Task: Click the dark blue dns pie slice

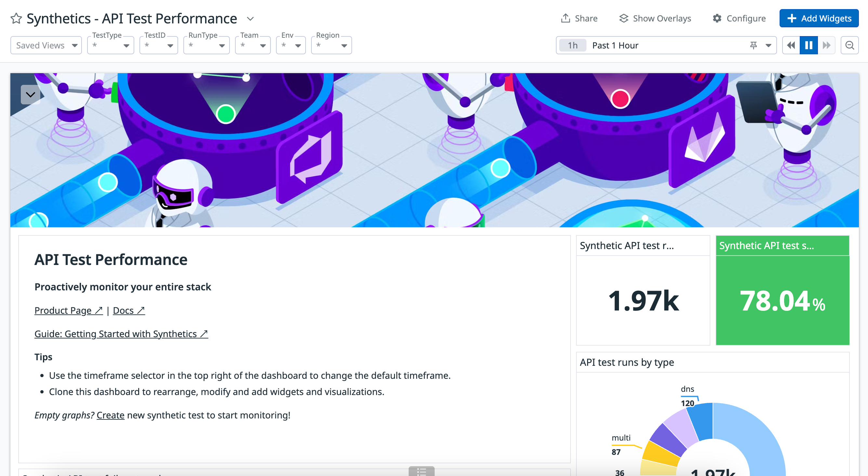Action: tap(702, 421)
